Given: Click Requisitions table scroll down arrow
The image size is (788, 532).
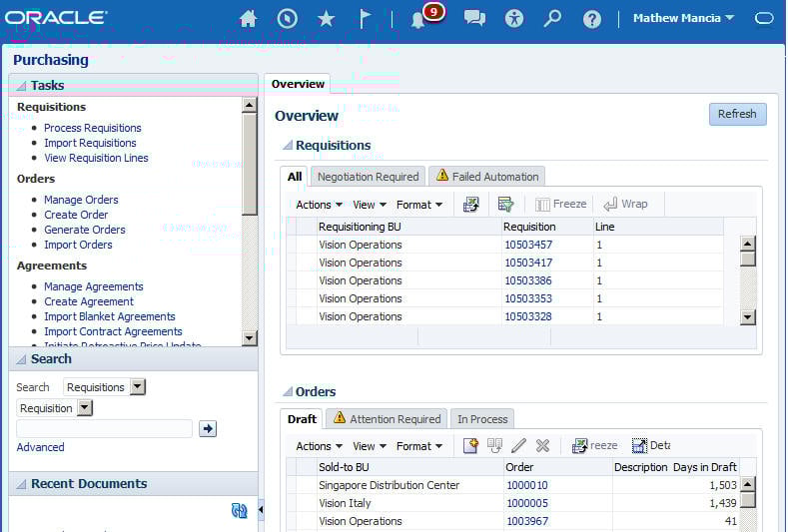Looking at the screenshot, I should [x=748, y=317].
